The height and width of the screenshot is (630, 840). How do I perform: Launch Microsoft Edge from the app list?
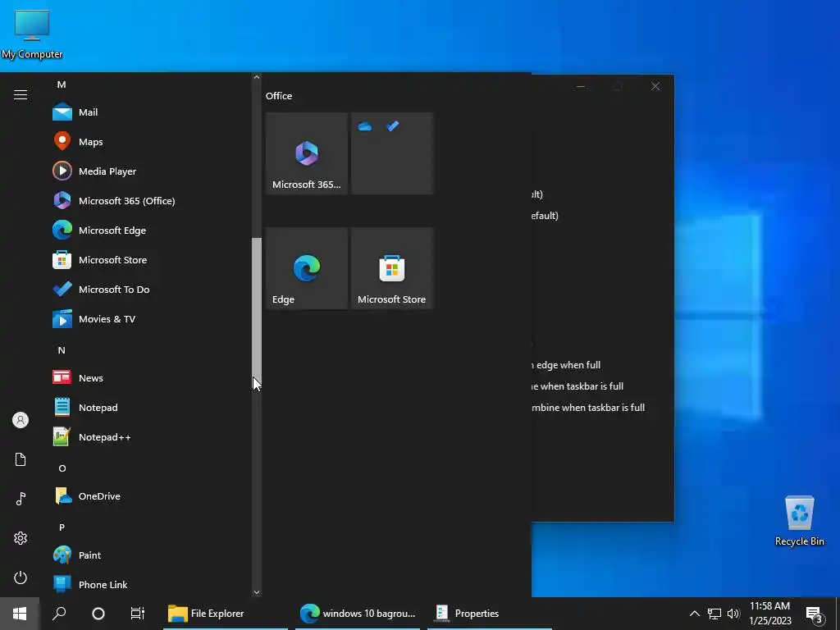click(150, 230)
